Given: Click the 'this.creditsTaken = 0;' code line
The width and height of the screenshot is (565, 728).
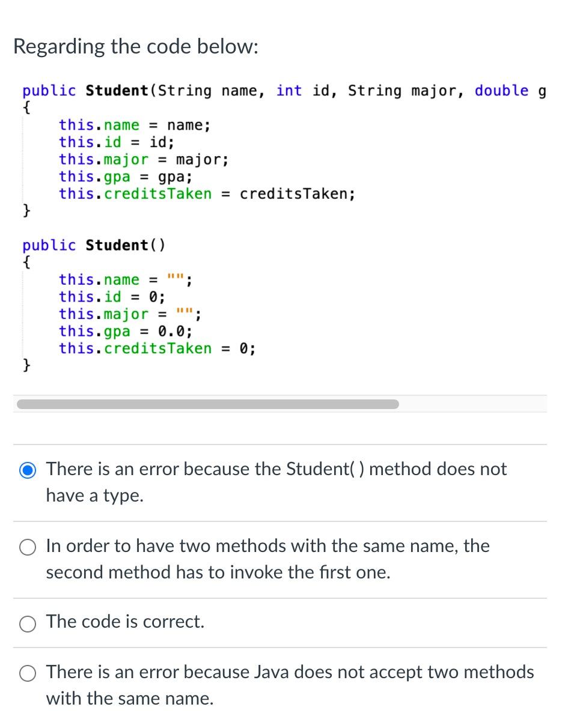Looking at the screenshot, I should click(x=157, y=348).
